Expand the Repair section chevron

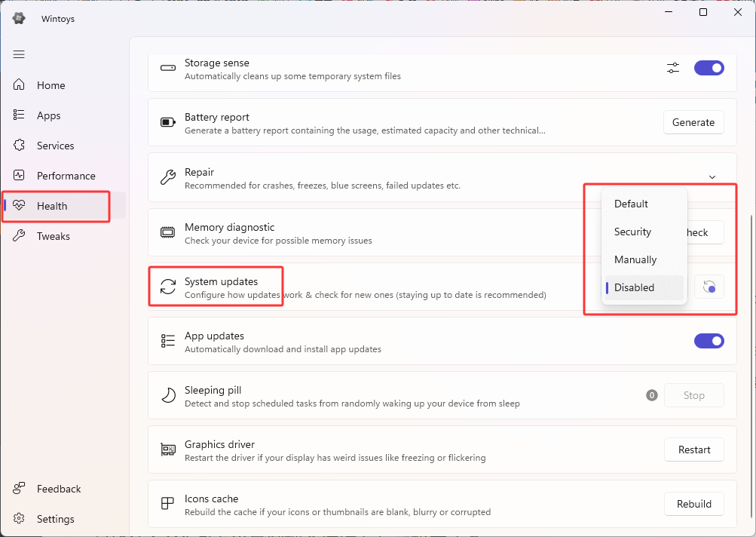(x=712, y=176)
